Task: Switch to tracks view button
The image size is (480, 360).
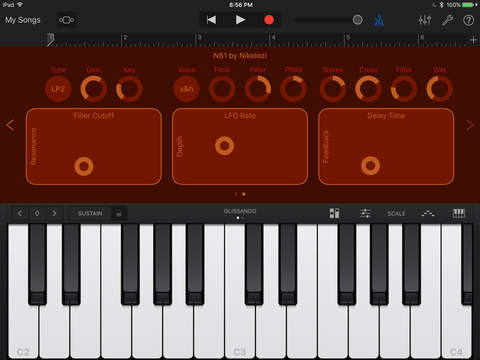Action: [x=67, y=20]
